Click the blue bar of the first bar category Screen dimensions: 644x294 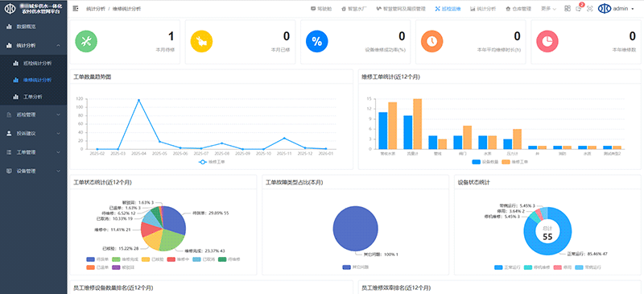coord(383,130)
